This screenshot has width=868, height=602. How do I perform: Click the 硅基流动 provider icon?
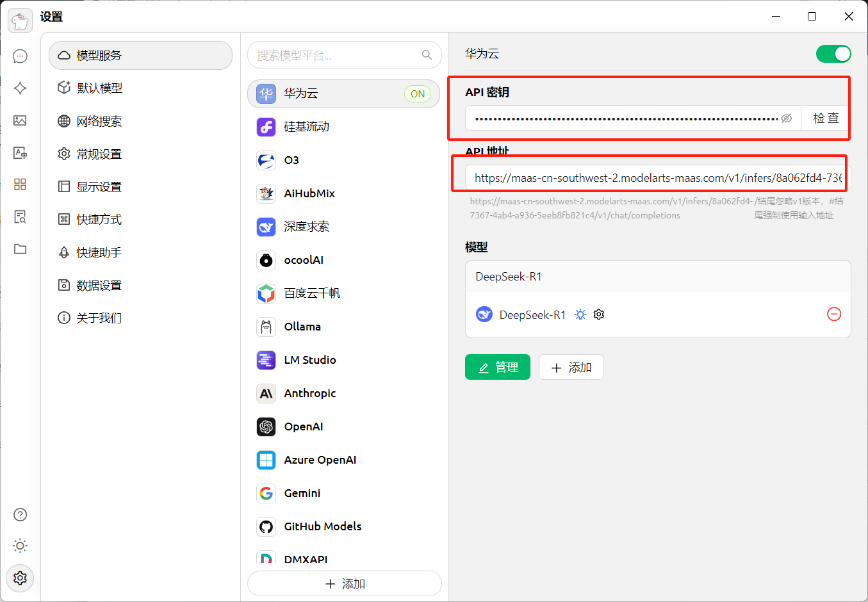pyautogui.click(x=266, y=127)
